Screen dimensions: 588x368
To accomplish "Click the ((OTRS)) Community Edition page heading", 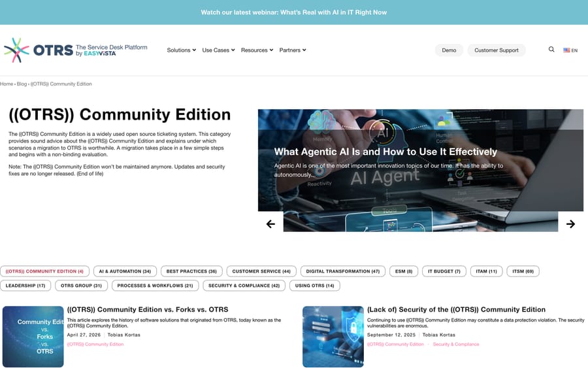I will (x=120, y=114).
